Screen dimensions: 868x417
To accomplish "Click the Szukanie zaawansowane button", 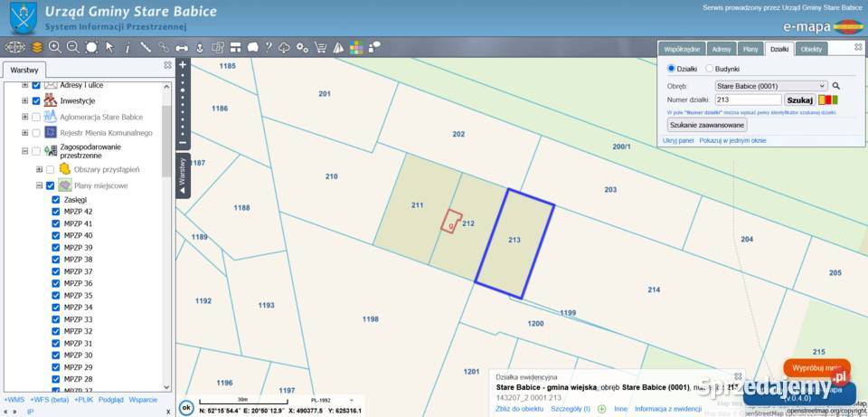I will [707, 125].
